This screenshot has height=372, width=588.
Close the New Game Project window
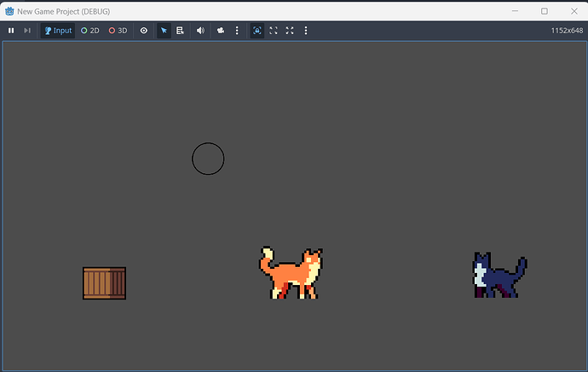[x=574, y=11]
